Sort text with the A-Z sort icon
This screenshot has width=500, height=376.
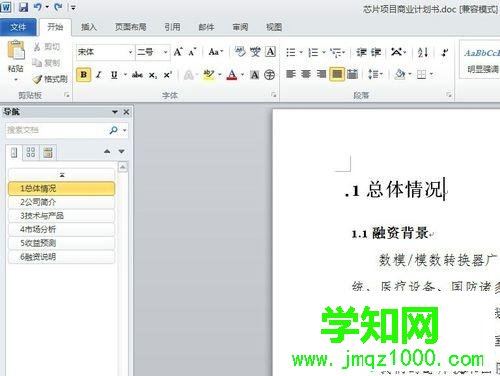(x=423, y=52)
